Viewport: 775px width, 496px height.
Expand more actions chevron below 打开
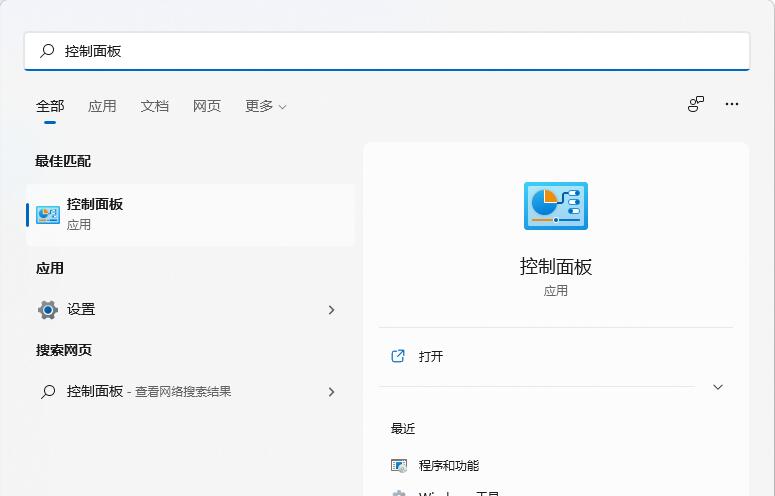click(718, 387)
